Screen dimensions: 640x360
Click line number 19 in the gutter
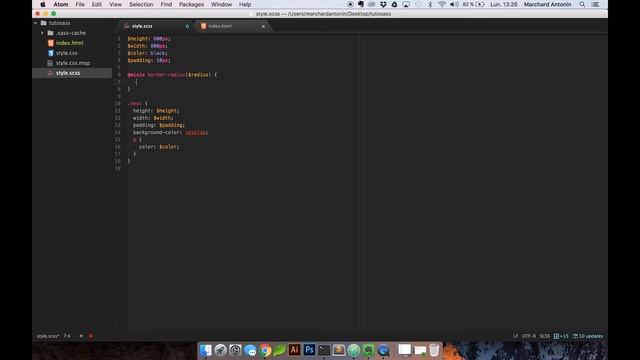pyautogui.click(x=118, y=169)
